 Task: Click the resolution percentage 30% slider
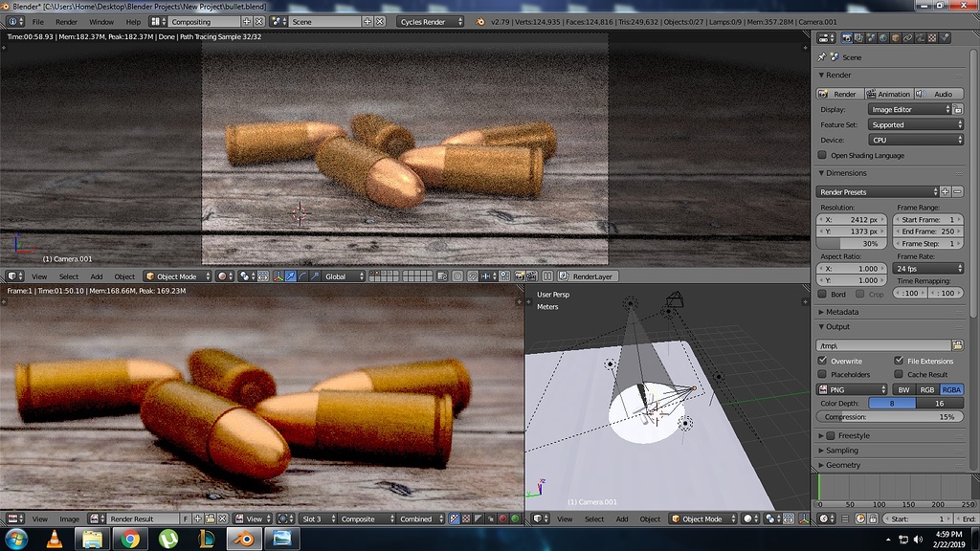click(851, 243)
